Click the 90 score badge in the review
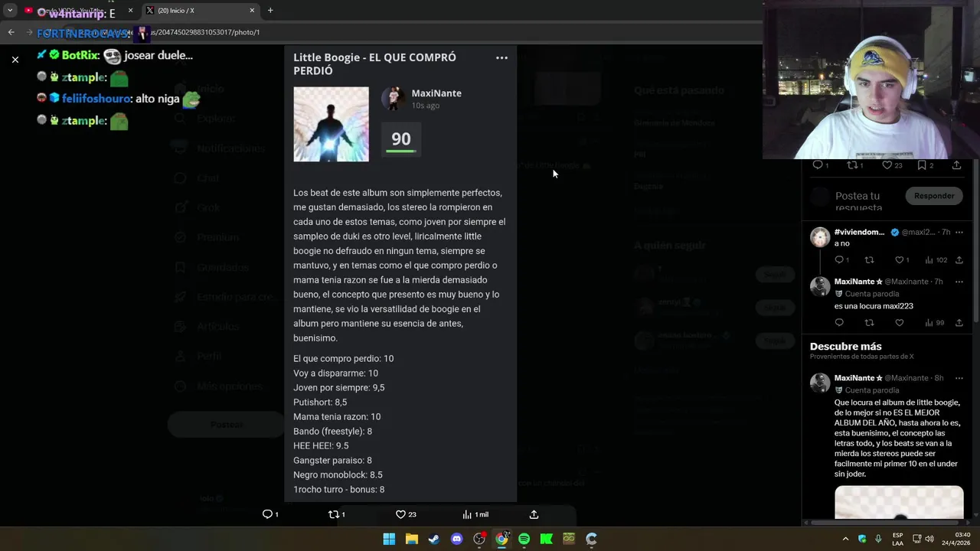The width and height of the screenshot is (980, 551). pyautogui.click(x=401, y=139)
